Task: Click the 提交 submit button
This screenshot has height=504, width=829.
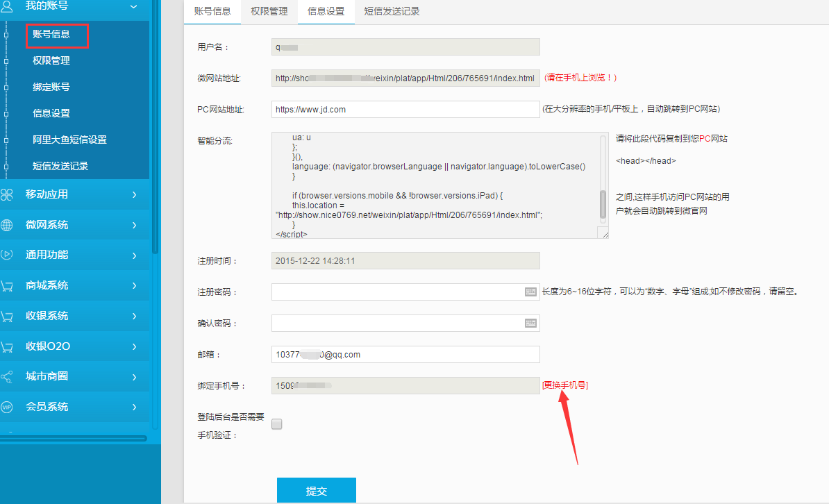Action: click(x=317, y=490)
